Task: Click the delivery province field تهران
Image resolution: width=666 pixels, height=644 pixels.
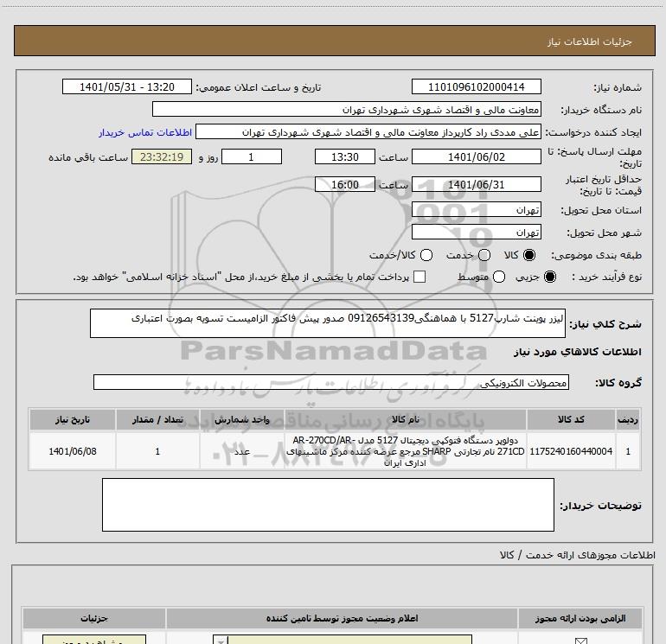Action: (x=476, y=209)
